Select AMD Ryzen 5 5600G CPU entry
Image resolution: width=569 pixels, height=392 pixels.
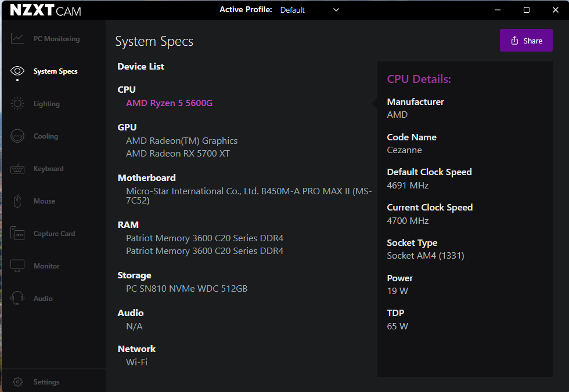click(169, 103)
